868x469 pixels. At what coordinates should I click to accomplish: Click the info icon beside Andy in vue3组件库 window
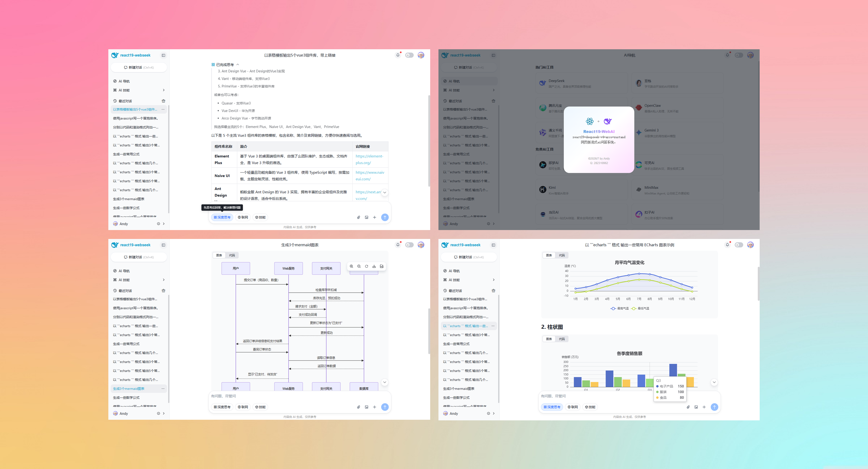[158, 224]
